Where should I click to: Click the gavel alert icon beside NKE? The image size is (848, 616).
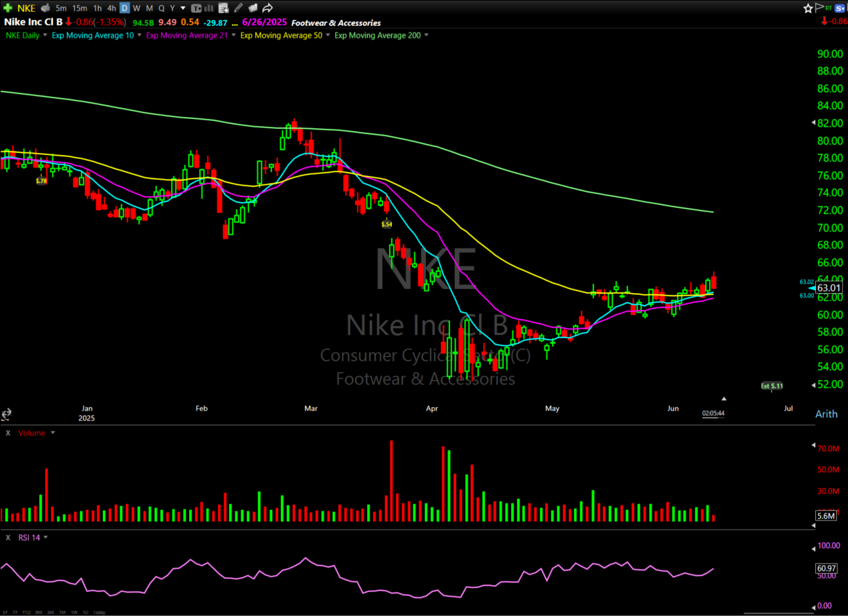click(45, 8)
